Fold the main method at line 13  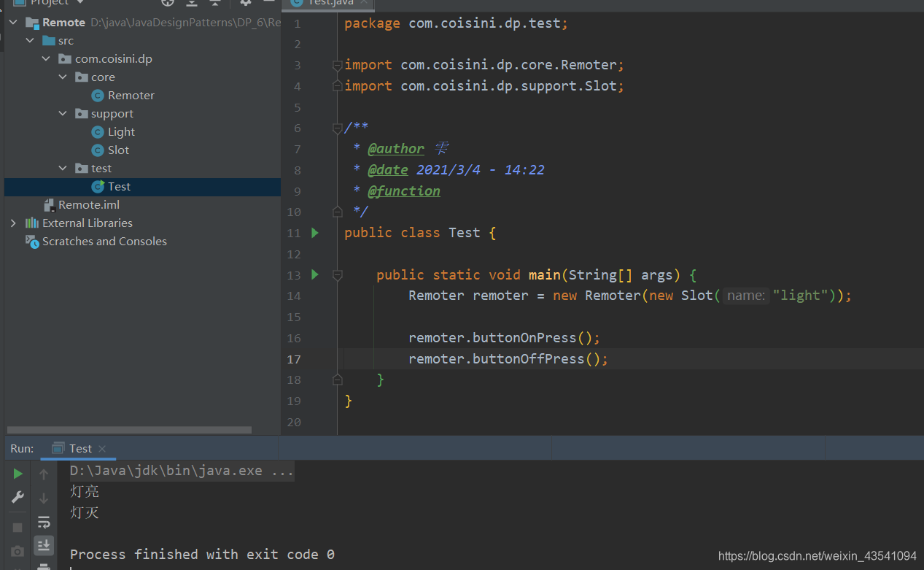click(x=337, y=275)
